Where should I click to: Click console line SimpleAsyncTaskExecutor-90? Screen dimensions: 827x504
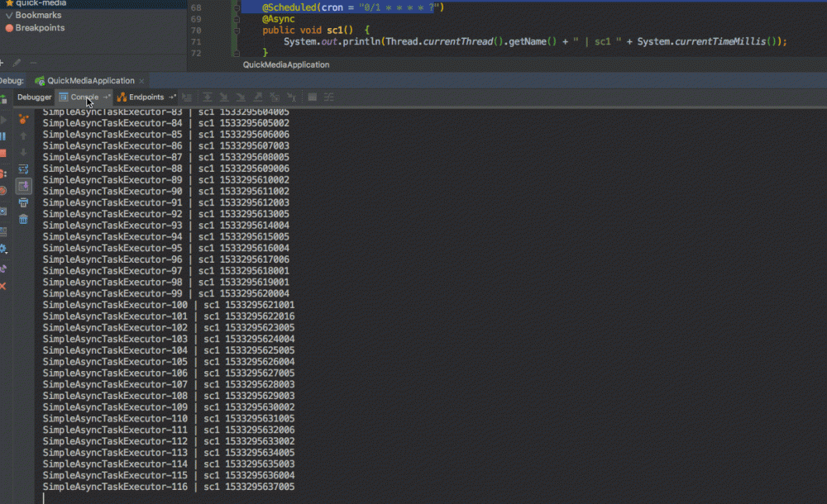tap(165, 192)
